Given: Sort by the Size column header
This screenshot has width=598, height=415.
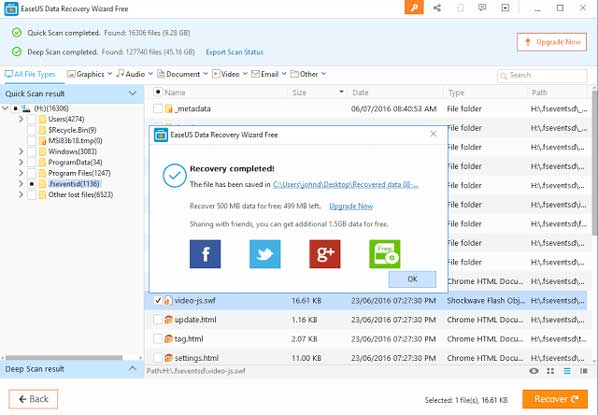Looking at the screenshot, I should (299, 93).
